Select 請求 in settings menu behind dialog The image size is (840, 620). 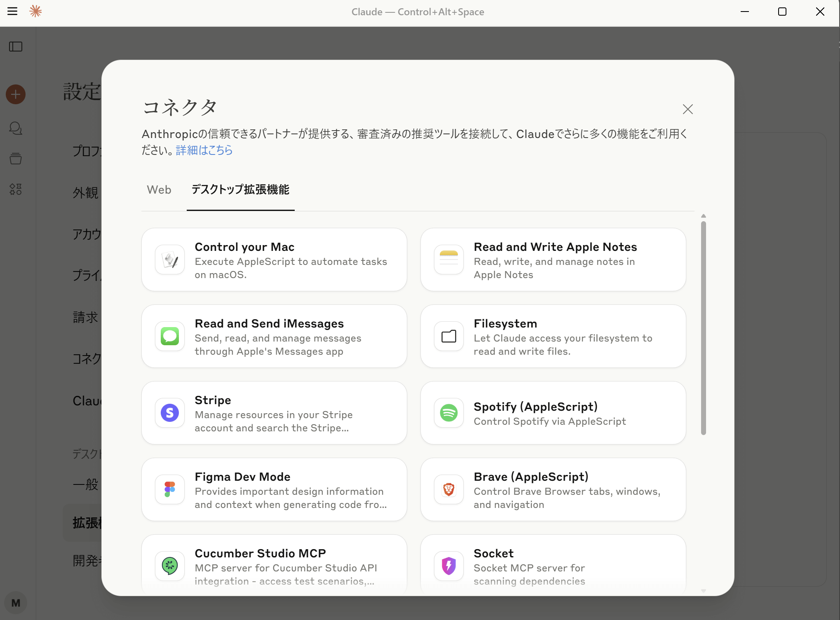[x=85, y=317]
